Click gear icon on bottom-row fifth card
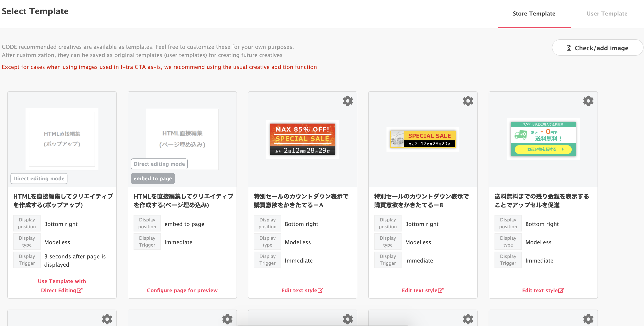 coord(588,319)
